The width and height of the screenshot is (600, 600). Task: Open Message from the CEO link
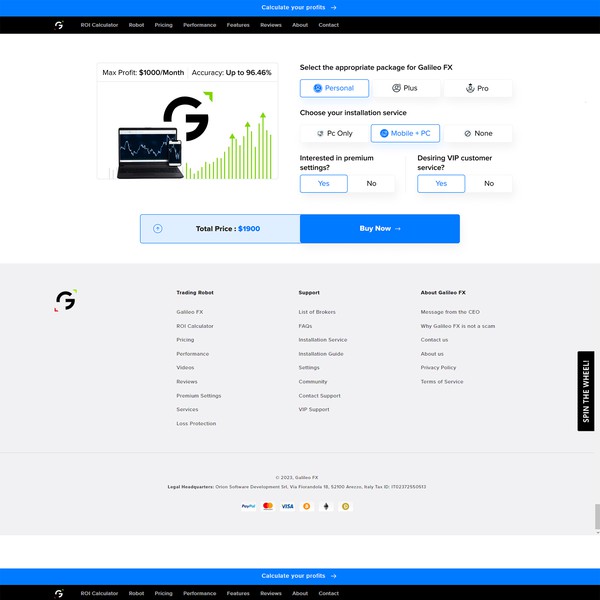pyautogui.click(x=450, y=312)
